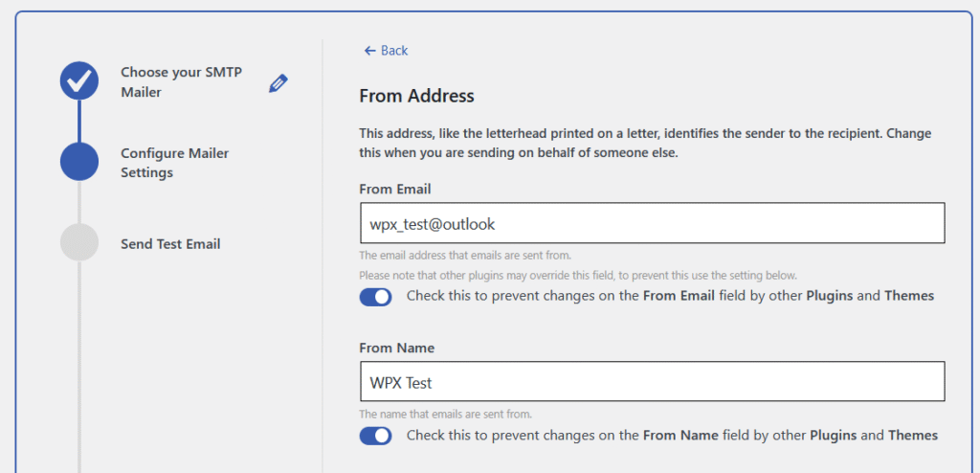Click the From Name field label
This screenshot has width=980, height=473.
point(396,349)
